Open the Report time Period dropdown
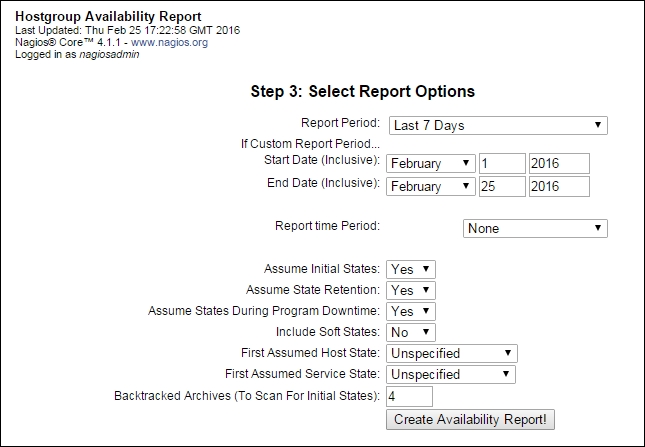This screenshot has width=645, height=447. click(x=535, y=228)
